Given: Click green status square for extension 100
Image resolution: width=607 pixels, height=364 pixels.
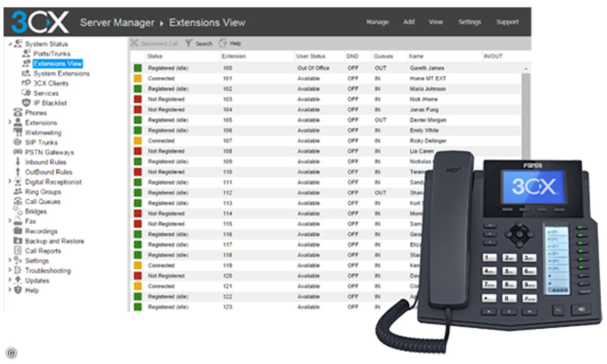Looking at the screenshot, I should [x=138, y=68].
